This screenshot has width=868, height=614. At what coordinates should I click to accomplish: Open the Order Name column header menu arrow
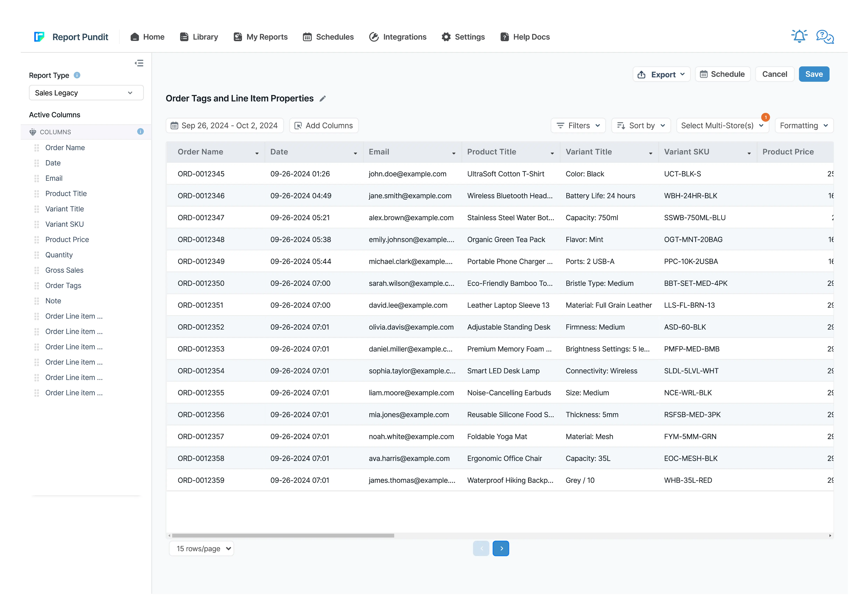click(x=257, y=153)
